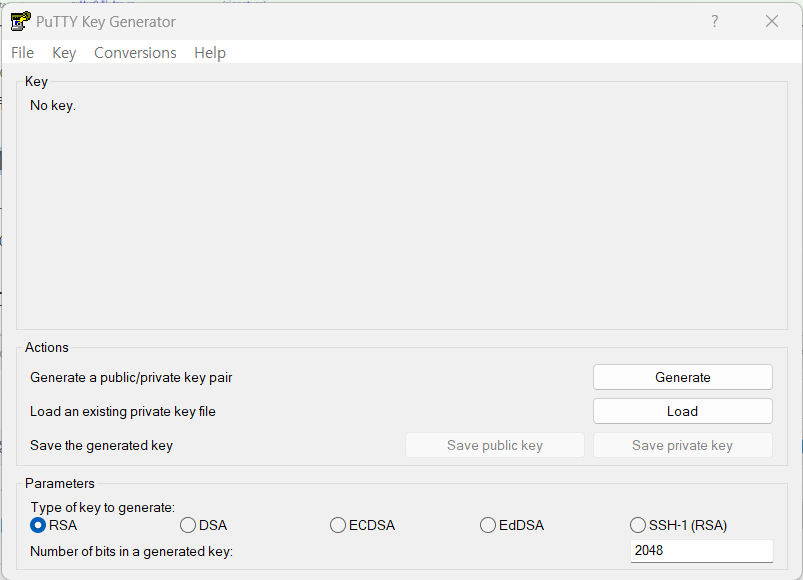Click the question mark help button
The height and width of the screenshot is (580, 803).
pyautogui.click(x=714, y=21)
